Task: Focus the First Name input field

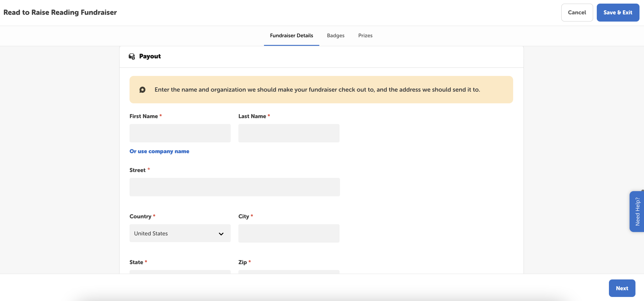Action: click(x=180, y=133)
